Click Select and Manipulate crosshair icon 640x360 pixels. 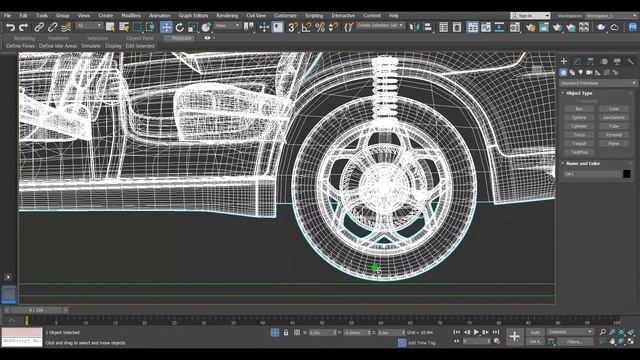coord(264,27)
